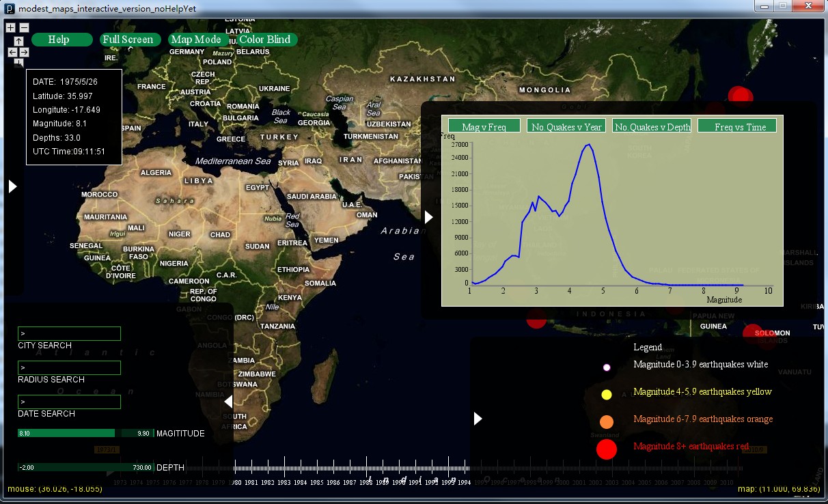Focus the Radius Search input field
This screenshot has width=828, height=504.
[x=69, y=367]
